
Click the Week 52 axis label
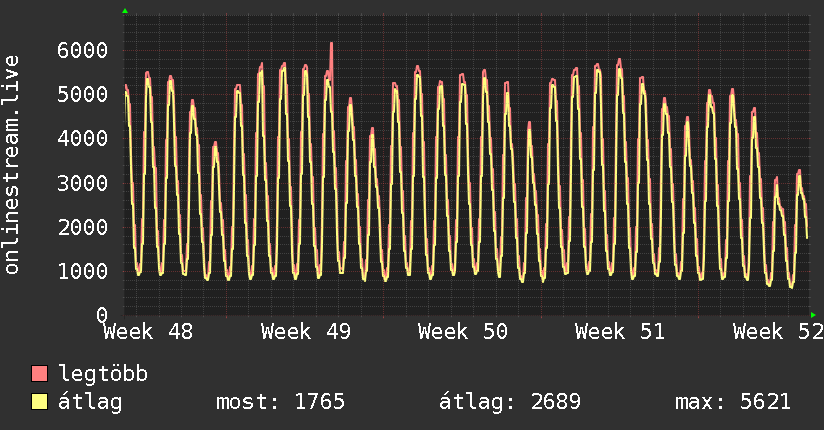[x=778, y=332]
